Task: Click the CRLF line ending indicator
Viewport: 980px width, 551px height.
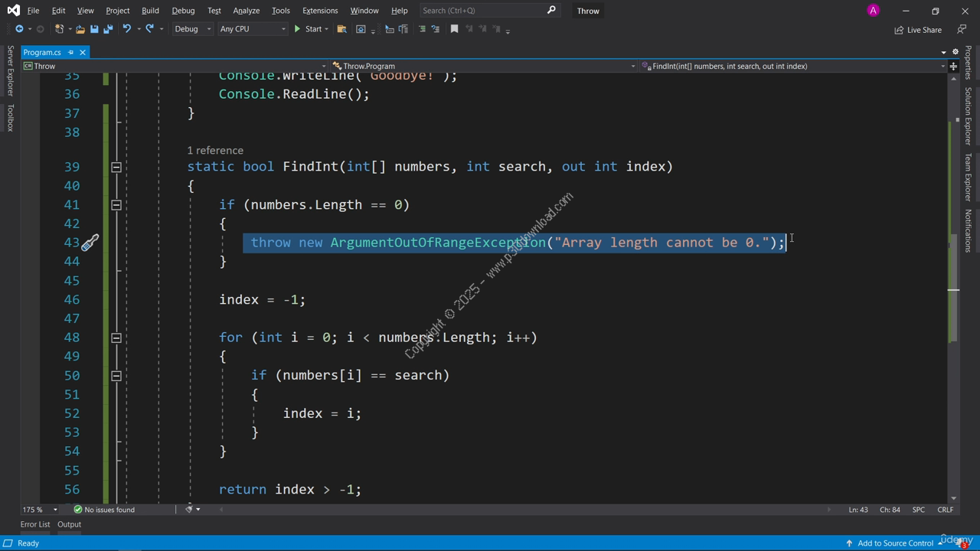Action: tap(946, 510)
